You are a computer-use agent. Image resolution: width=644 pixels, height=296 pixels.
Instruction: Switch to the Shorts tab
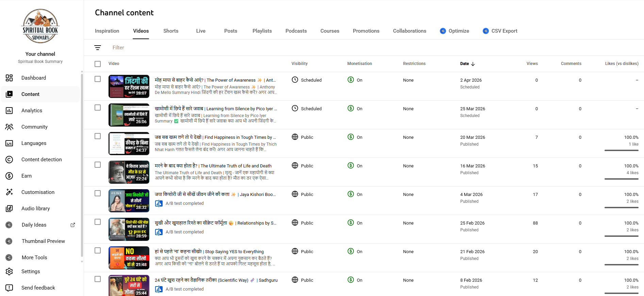click(x=170, y=31)
